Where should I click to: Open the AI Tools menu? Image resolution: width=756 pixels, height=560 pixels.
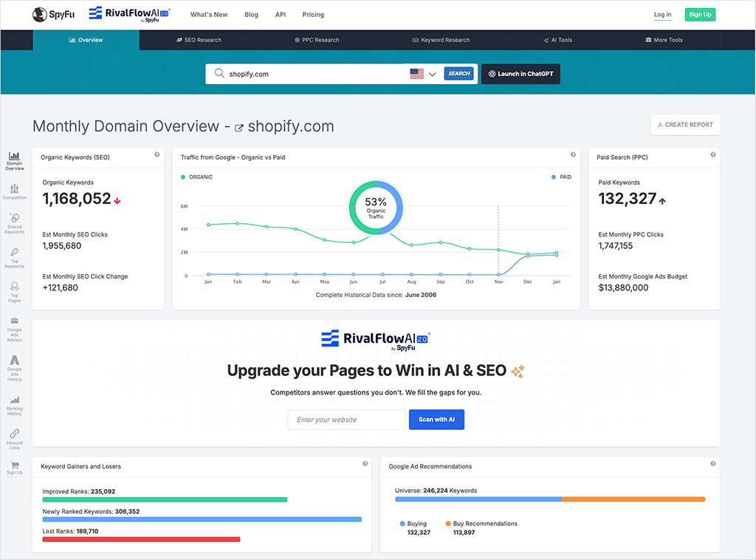(557, 40)
